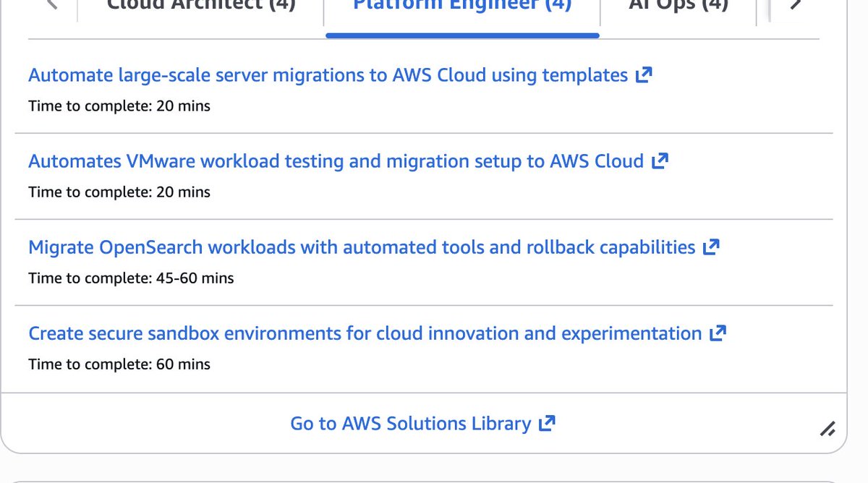Click "Time to complete: 20 mins" under server migrations

[119, 106]
